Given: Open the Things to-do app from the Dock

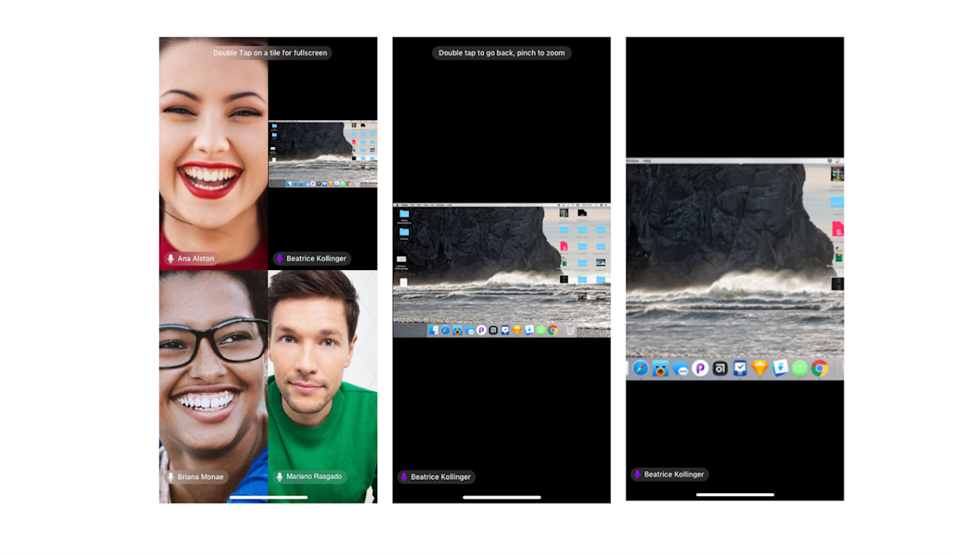Looking at the screenshot, I should pyautogui.click(x=740, y=368).
